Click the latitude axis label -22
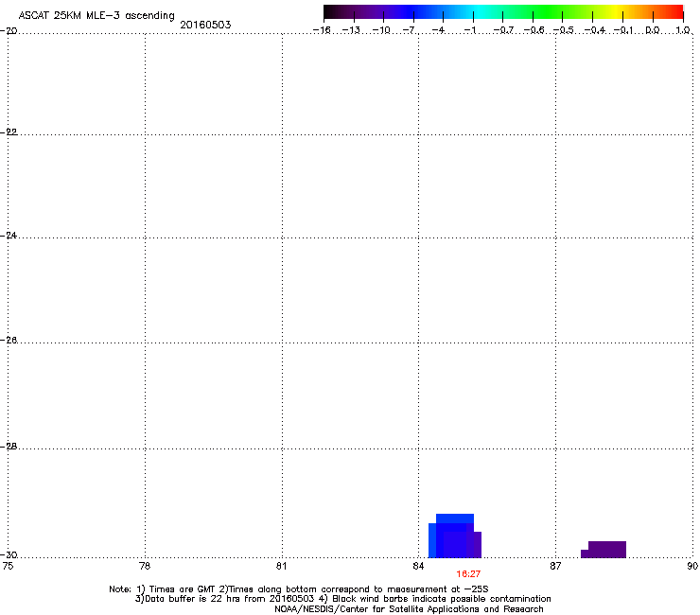The height and width of the screenshot is (615, 700). pos(9,132)
